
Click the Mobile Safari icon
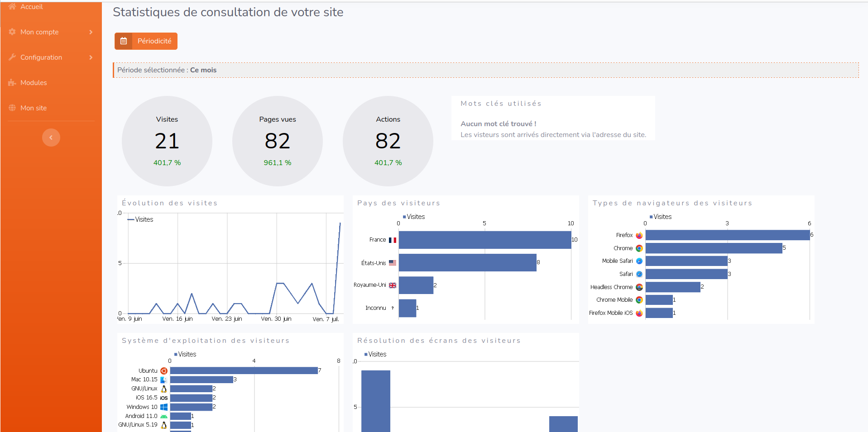pos(639,261)
